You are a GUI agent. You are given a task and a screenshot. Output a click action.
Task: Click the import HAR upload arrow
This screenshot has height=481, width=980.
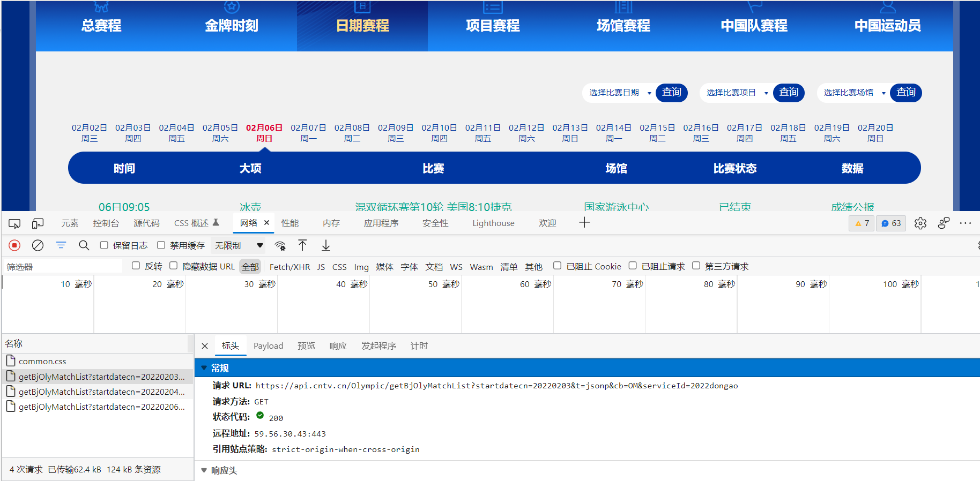[302, 245]
